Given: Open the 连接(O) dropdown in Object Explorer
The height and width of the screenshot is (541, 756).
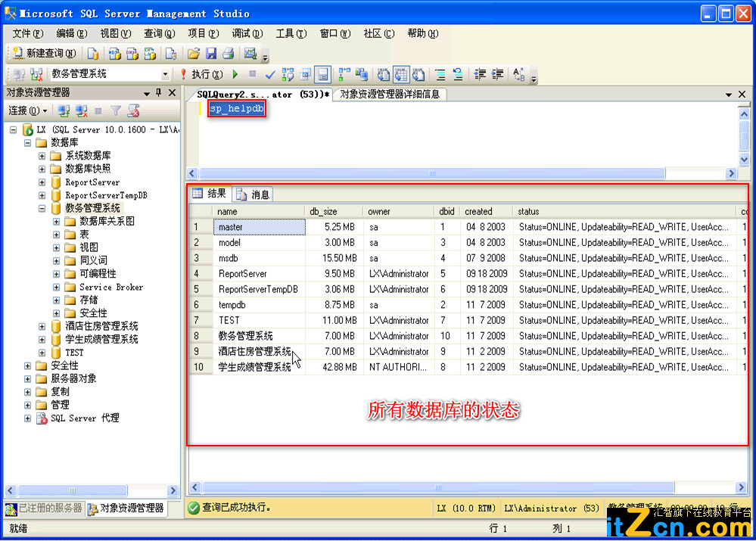Looking at the screenshot, I should (x=27, y=111).
